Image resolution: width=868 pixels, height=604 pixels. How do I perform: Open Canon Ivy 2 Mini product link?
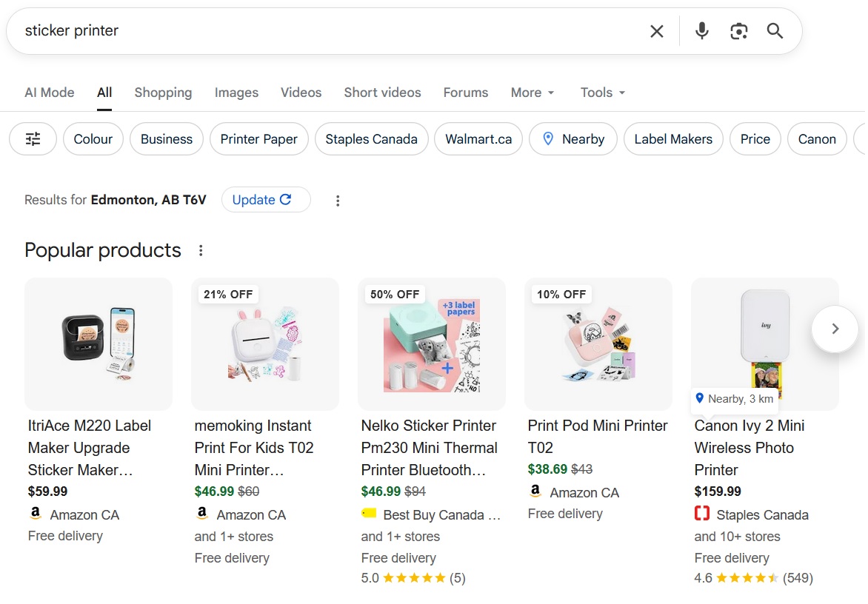[750, 447]
